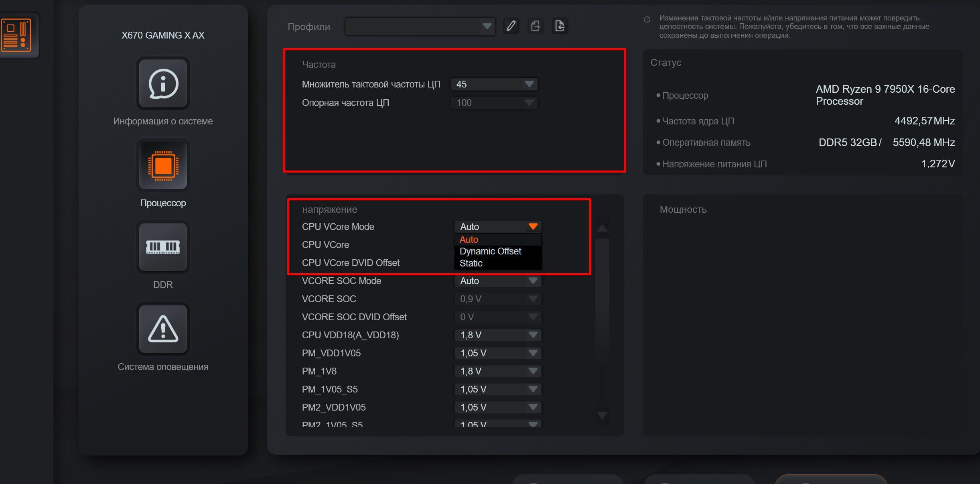Open the DDR memory module icon
980x484 pixels.
click(163, 247)
